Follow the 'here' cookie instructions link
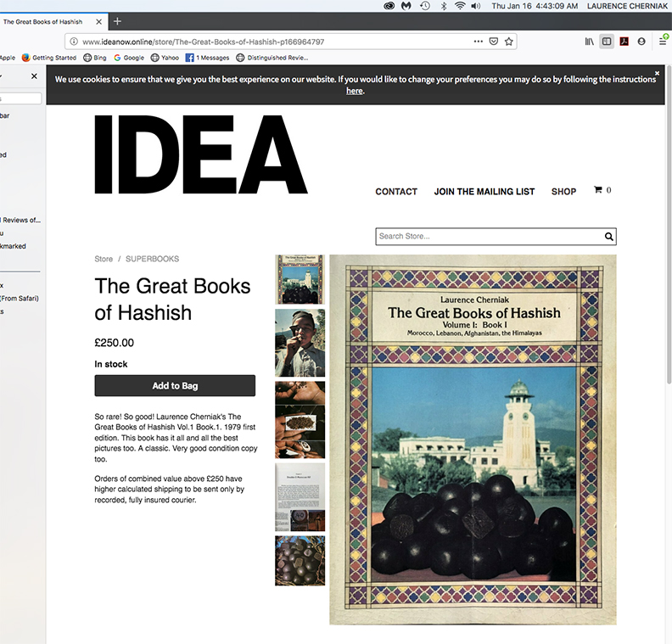 click(x=355, y=91)
